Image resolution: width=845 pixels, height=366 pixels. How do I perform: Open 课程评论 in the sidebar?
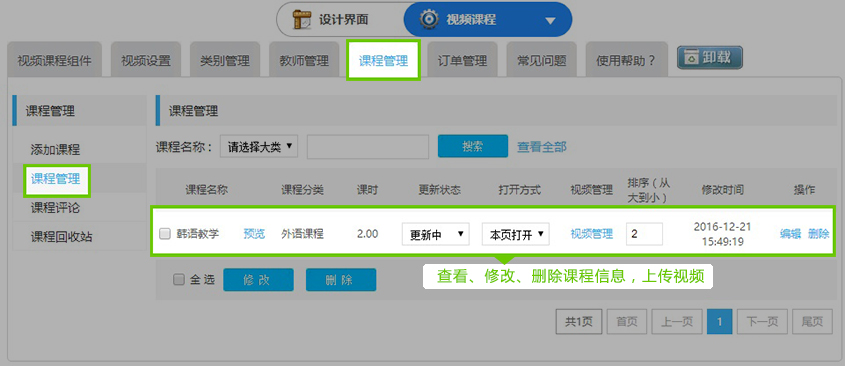[x=56, y=208]
